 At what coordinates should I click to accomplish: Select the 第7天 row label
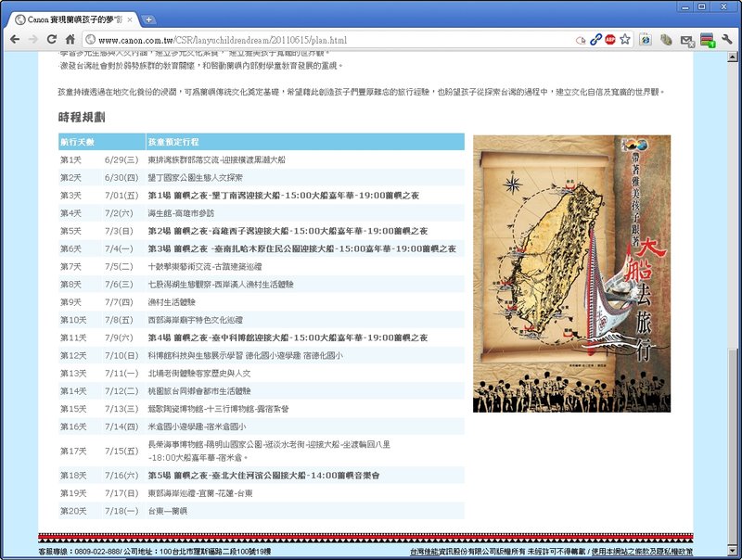tap(70, 267)
